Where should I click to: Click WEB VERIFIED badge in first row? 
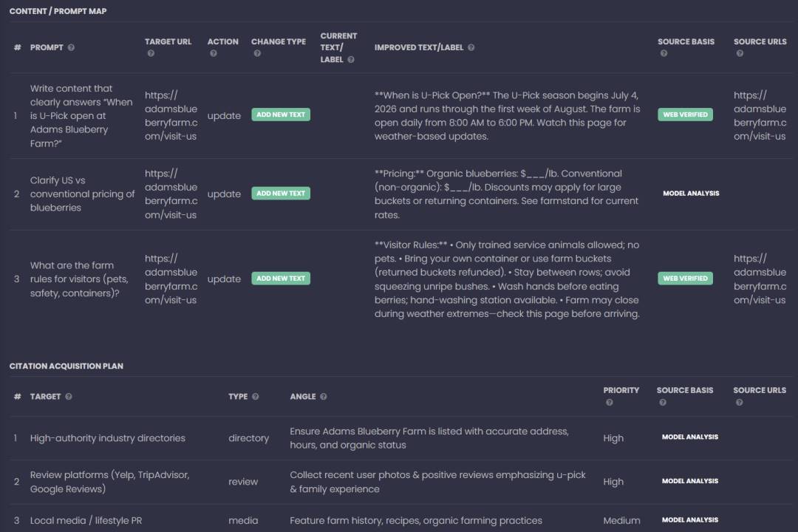[x=685, y=115]
